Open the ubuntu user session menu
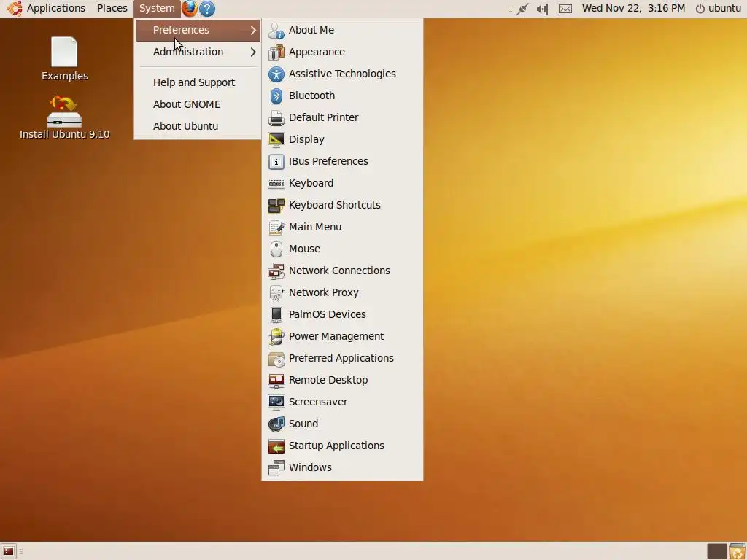 click(719, 8)
